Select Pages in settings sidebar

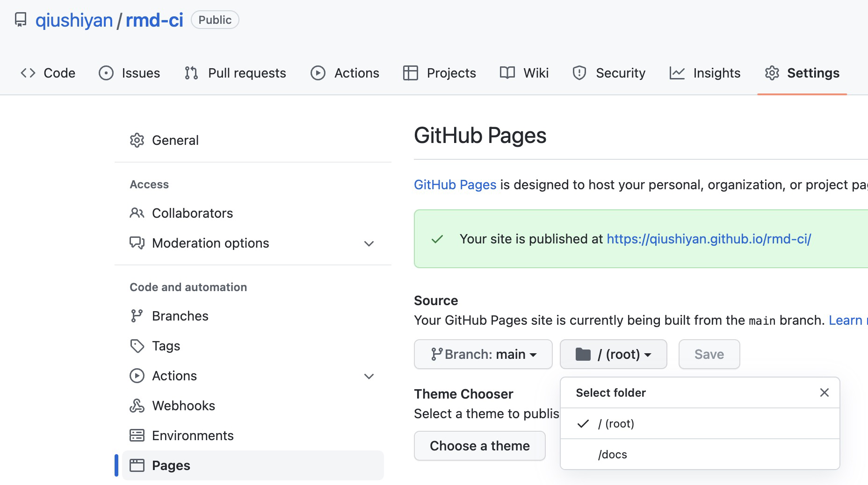(253, 465)
